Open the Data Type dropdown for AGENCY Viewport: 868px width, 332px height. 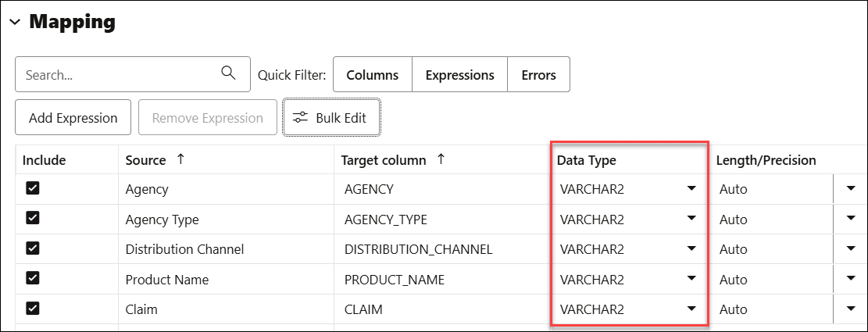point(691,189)
